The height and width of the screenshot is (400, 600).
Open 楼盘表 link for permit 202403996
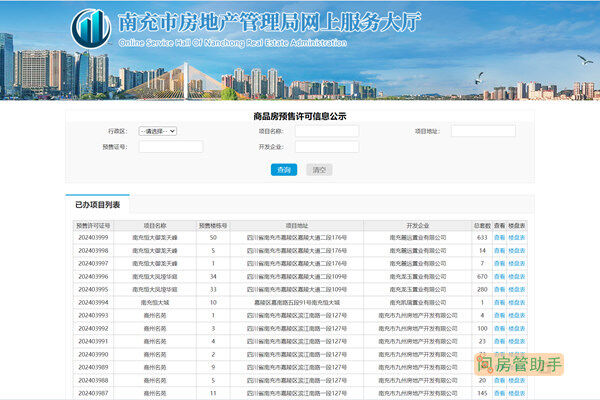(x=517, y=276)
